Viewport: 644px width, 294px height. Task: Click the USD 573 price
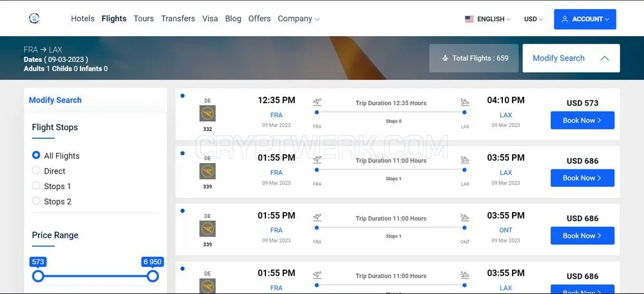582,103
